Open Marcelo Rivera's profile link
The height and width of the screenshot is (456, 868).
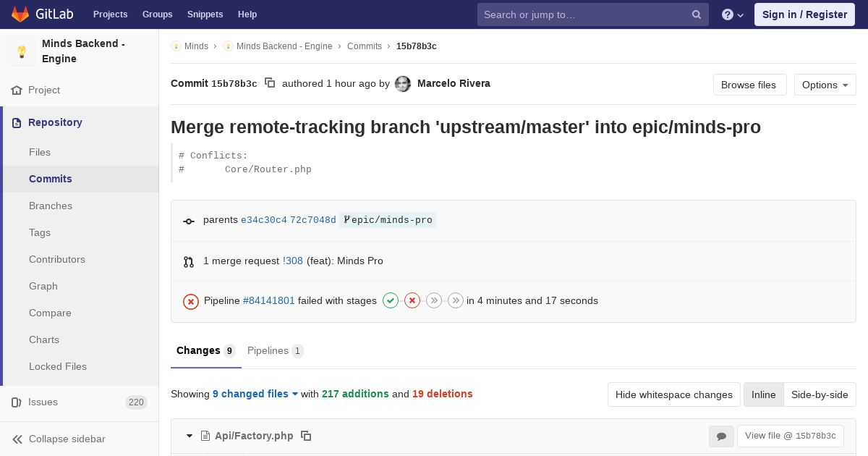click(x=454, y=83)
